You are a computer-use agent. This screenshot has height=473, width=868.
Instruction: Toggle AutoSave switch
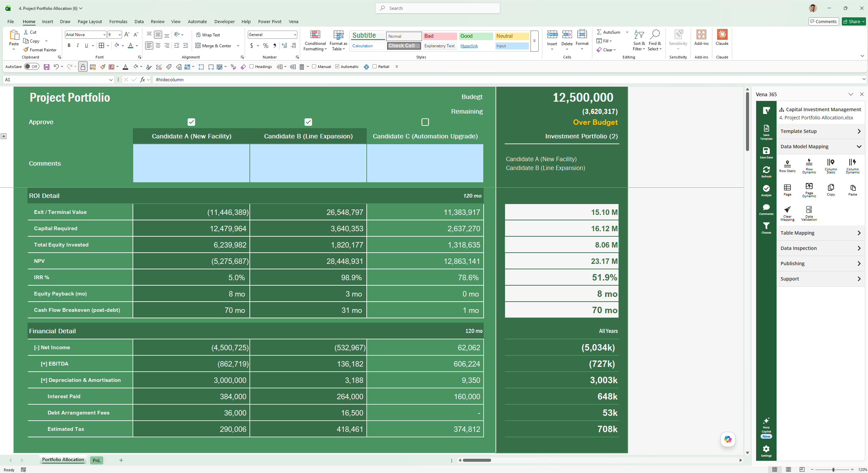[32, 67]
